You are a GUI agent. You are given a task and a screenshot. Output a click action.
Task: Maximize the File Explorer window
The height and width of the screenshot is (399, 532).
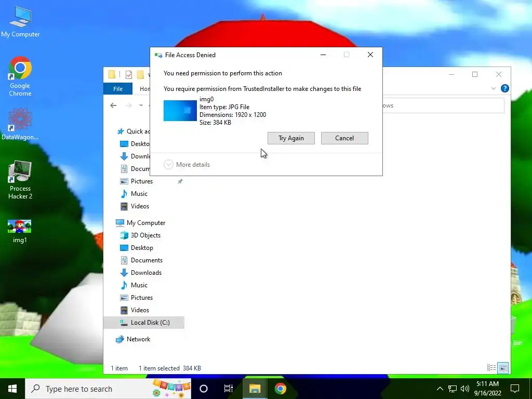click(475, 74)
